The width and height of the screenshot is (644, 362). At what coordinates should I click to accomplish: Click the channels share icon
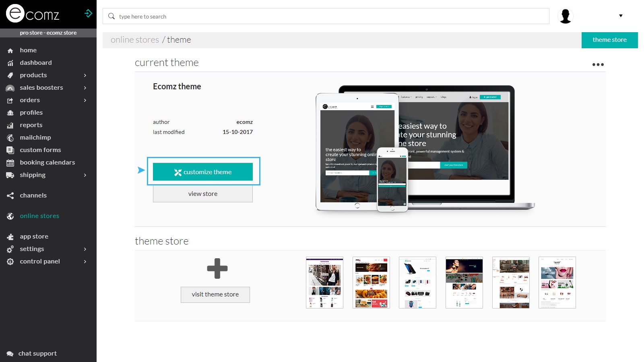pos(10,196)
